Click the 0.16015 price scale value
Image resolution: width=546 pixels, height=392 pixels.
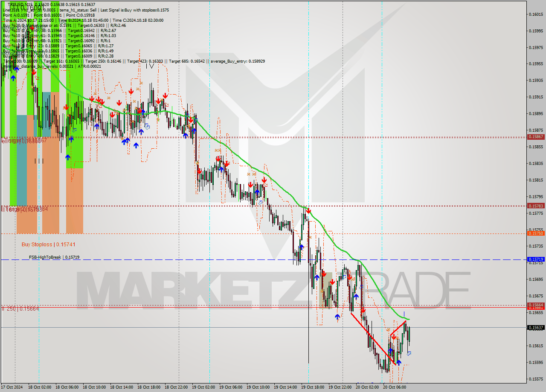[536, 14]
